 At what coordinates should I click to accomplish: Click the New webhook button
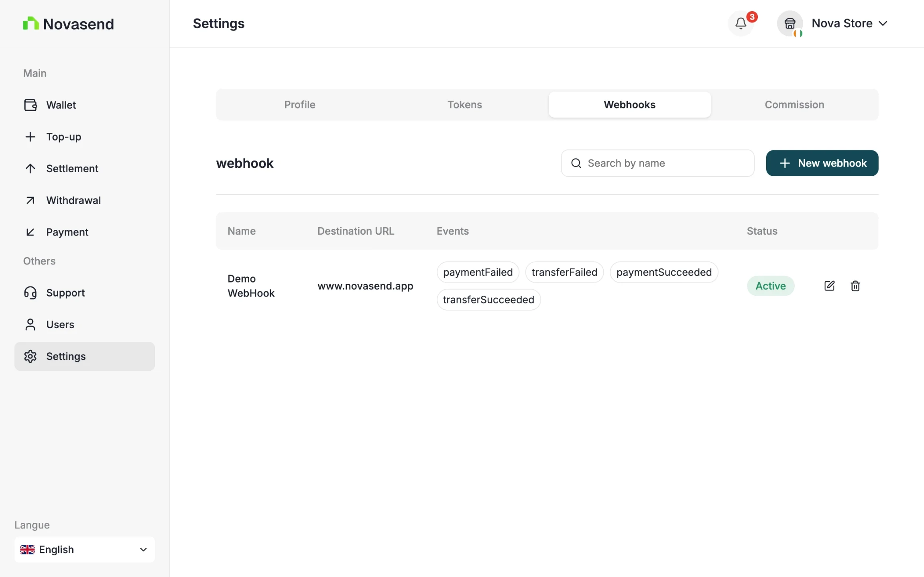click(x=822, y=163)
